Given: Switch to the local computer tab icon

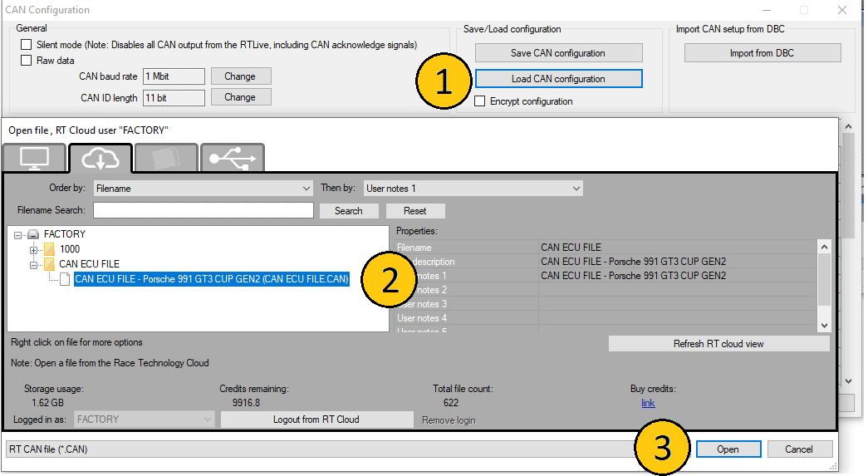Looking at the screenshot, I should [37, 158].
